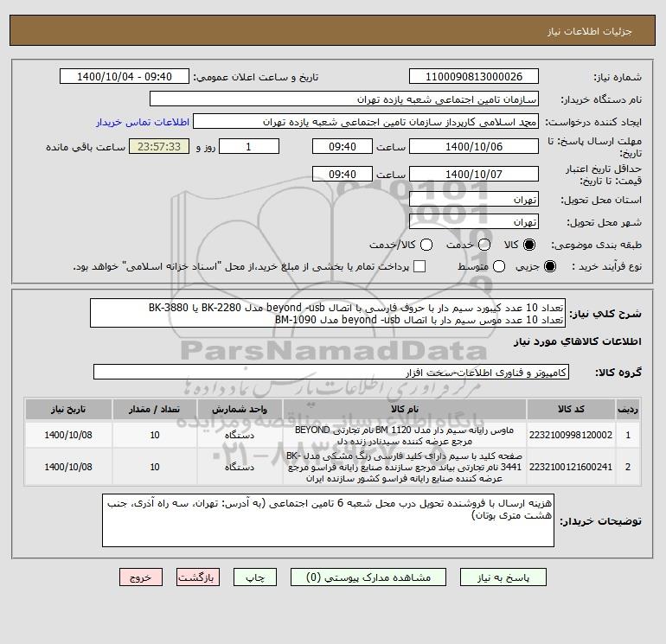The image size is (666, 644).
Task: Click the announcement date field 1400/10/04 - 09:40
Action: coord(125,76)
